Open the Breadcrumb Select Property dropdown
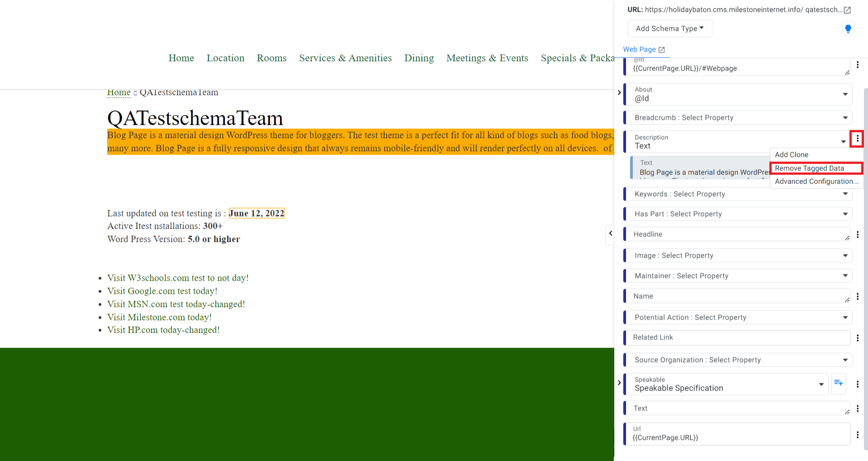 click(x=738, y=118)
